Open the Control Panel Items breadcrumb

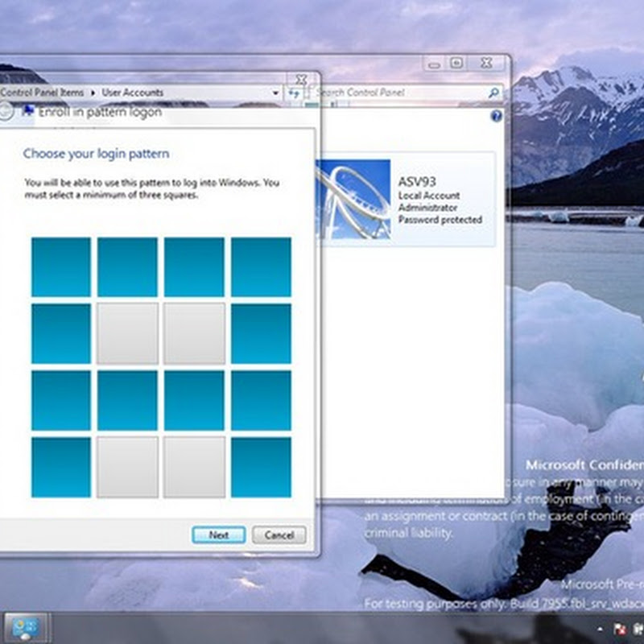(x=42, y=93)
